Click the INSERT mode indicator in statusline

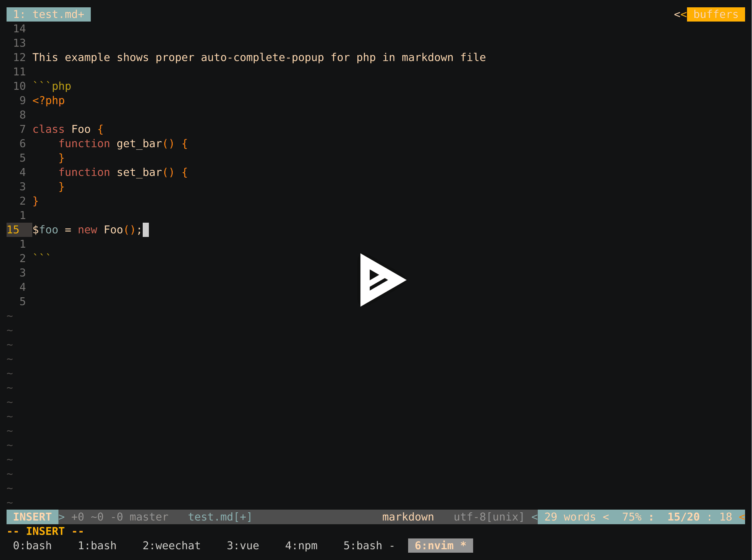click(x=32, y=517)
